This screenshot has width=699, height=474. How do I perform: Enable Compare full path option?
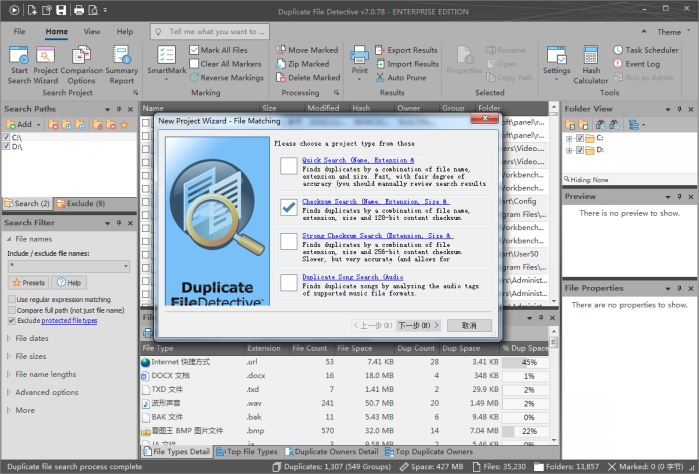[x=12, y=310]
